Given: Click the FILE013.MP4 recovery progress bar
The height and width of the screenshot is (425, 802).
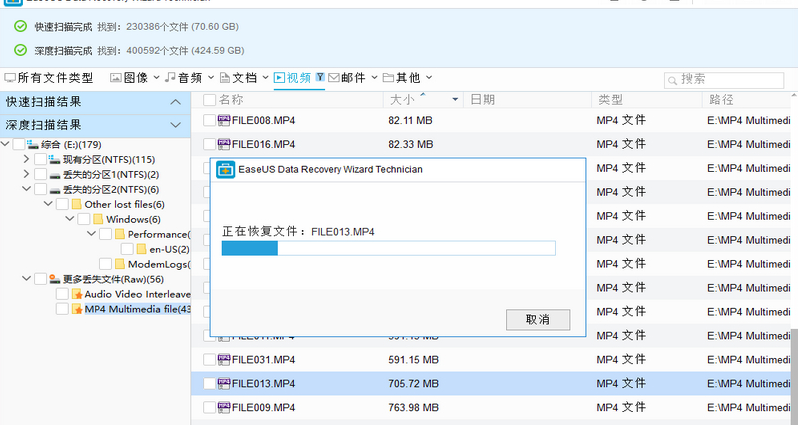Looking at the screenshot, I should (x=388, y=249).
